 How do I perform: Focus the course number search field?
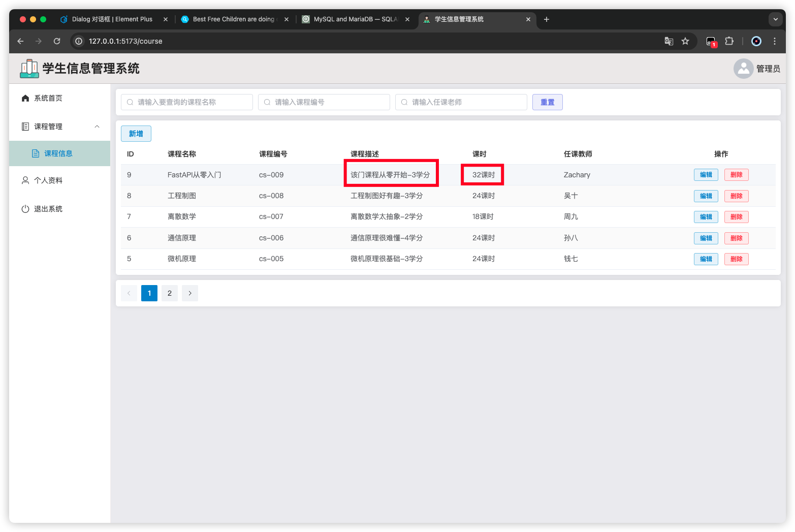[324, 102]
